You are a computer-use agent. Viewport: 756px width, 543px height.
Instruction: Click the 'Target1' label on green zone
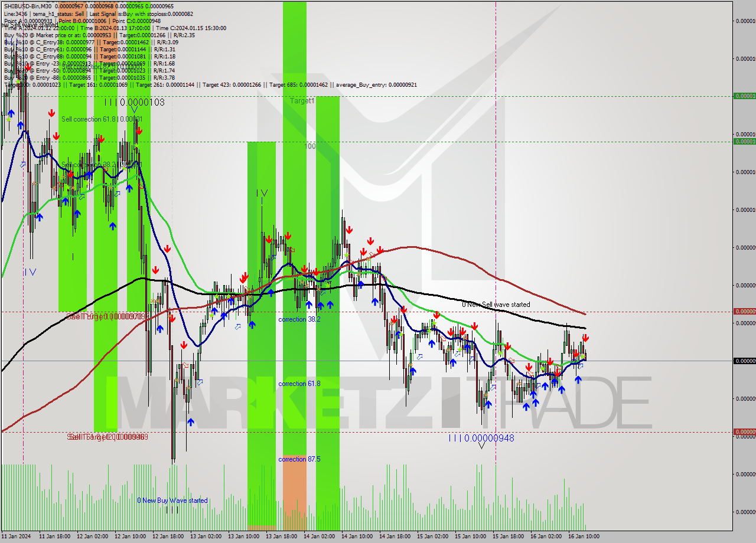click(302, 101)
